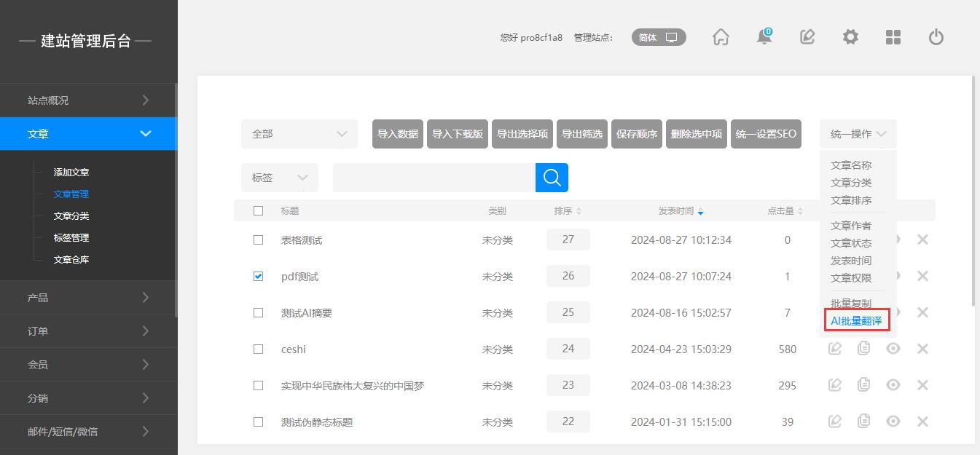The height and width of the screenshot is (455, 980).
Task: Tick the select-all checkbox in table header
Action: point(258,211)
